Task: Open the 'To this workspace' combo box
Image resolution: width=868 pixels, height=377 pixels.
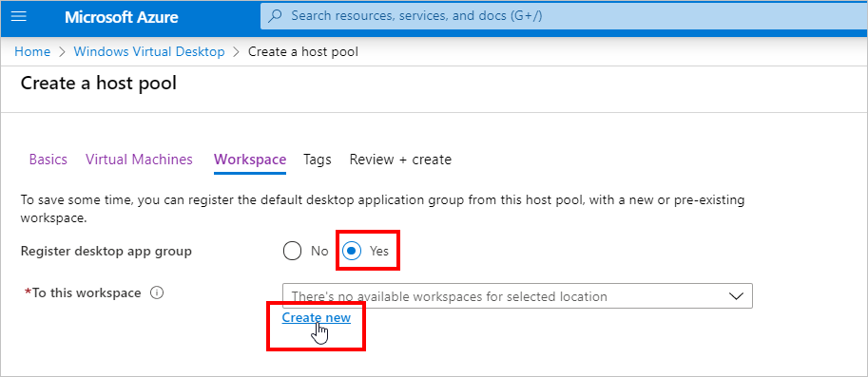Action: (517, 295)
